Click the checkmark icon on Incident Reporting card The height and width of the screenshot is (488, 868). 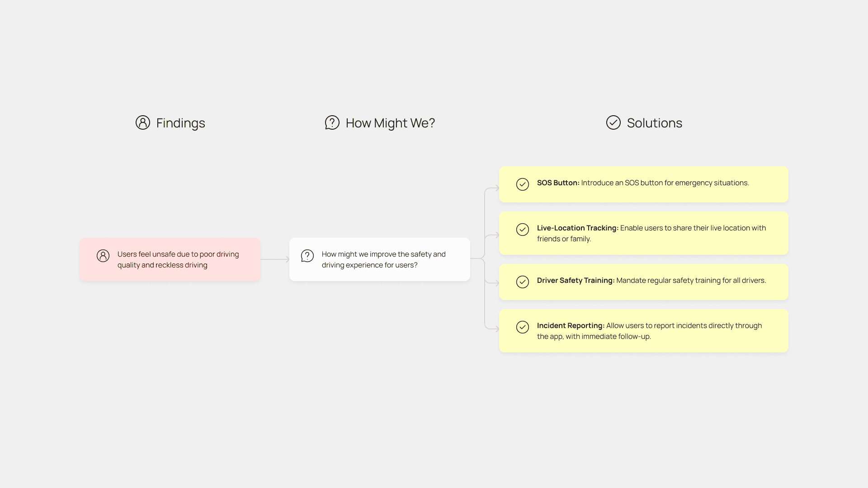tap(522, 327)
